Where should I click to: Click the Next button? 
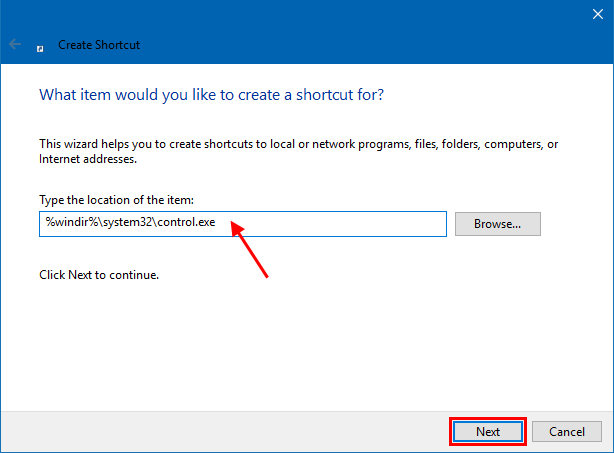pos(488,431)
